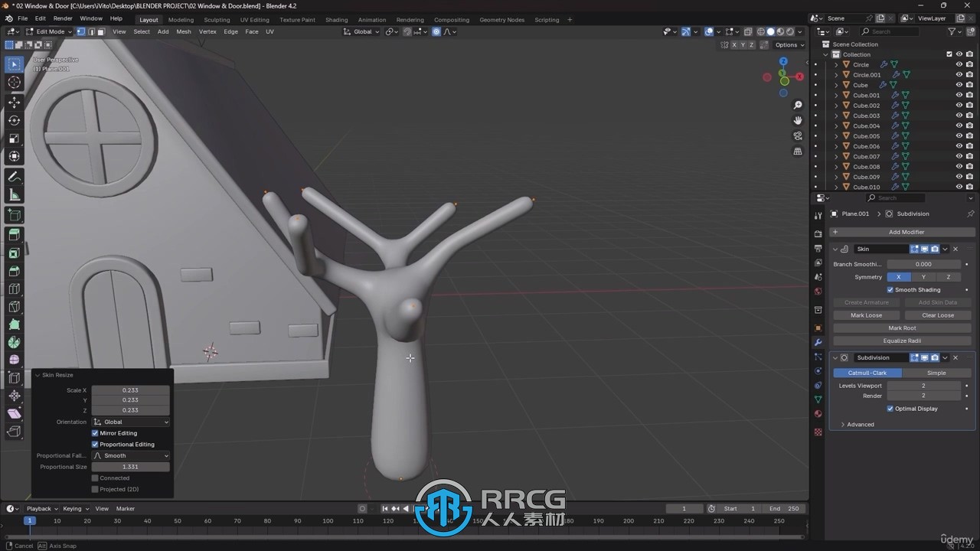
Task: Toggle X-ray display in header
Action: pos(749,31)
